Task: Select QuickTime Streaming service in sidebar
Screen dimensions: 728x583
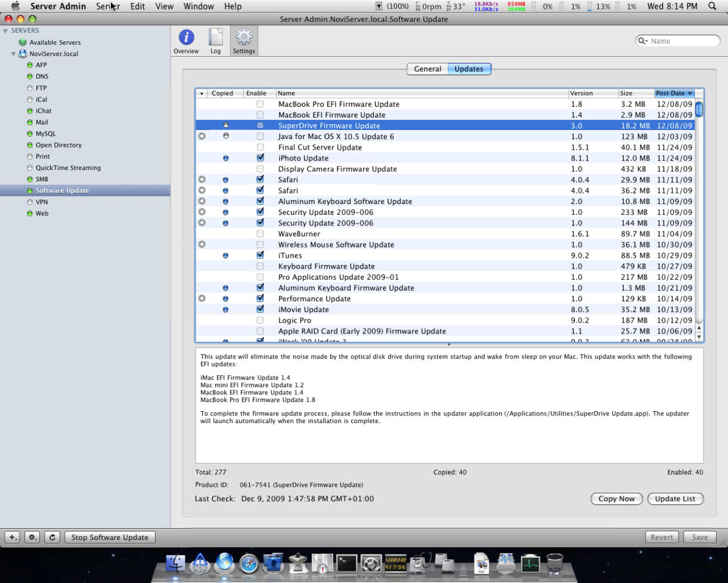Action: click(68, 168)
